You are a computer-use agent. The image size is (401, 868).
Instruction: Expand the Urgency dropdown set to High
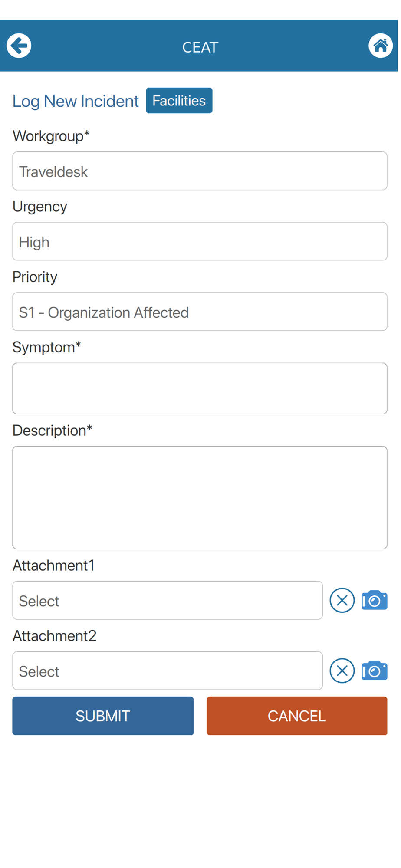(200, 241)
